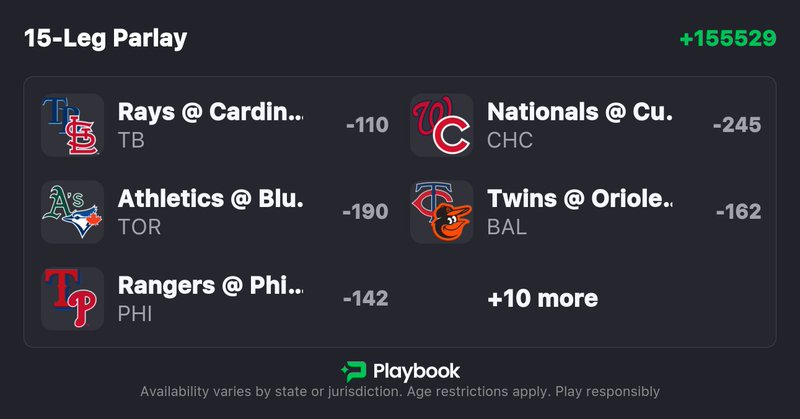Click the Playbook name in the footer
This screenshot has width=800, height=419.
[416, 372]
